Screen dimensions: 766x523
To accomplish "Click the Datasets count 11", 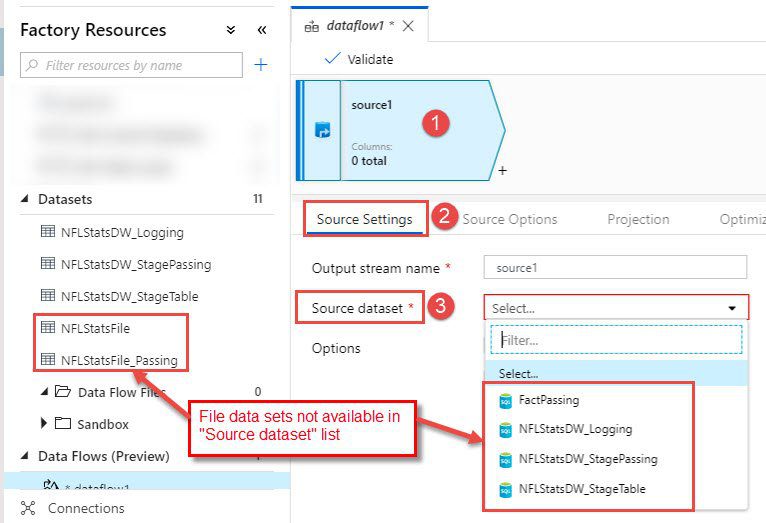I will (258, 199).
